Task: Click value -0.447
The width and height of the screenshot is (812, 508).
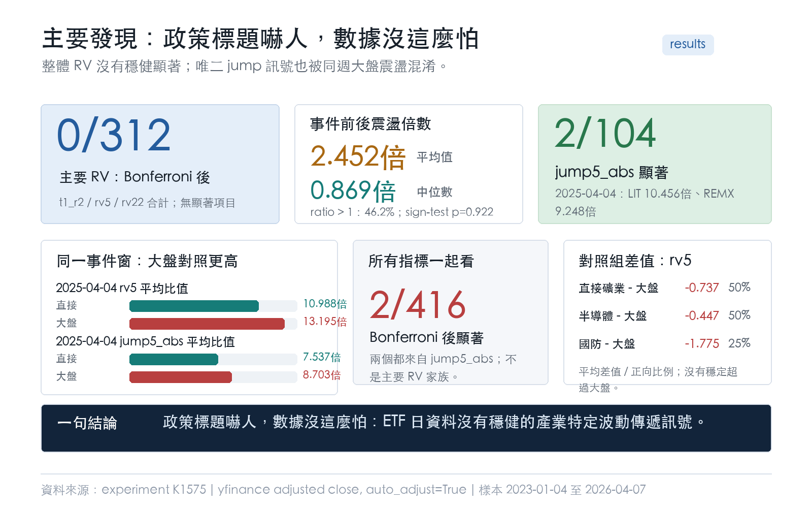Action: (702, 315)
